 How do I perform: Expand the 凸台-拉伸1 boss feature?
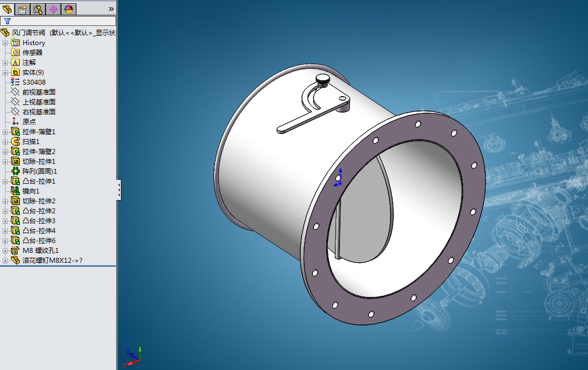(5, 181)
